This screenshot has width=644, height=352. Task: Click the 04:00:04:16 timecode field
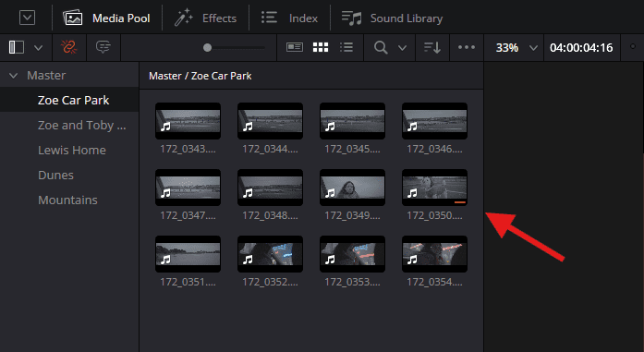click(x=581, y=48)
